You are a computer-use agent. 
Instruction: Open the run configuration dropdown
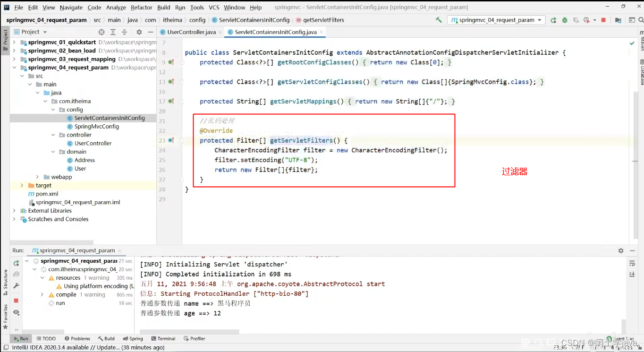[497, 20]
